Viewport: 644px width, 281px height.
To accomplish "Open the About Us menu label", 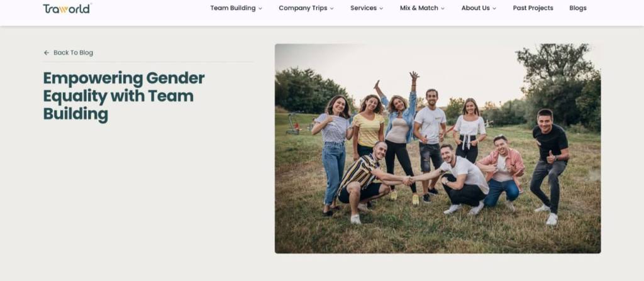I will [475, 8].
